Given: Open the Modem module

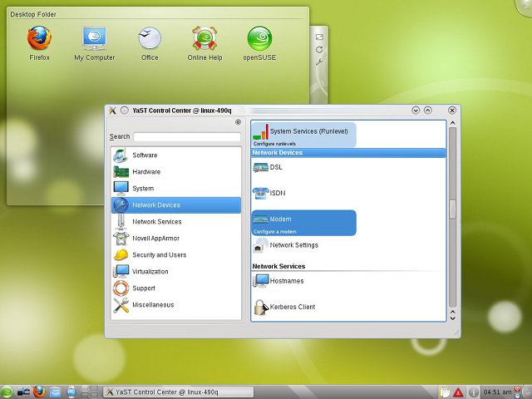Looking at the screenshot, I should (x=303, y=223).
